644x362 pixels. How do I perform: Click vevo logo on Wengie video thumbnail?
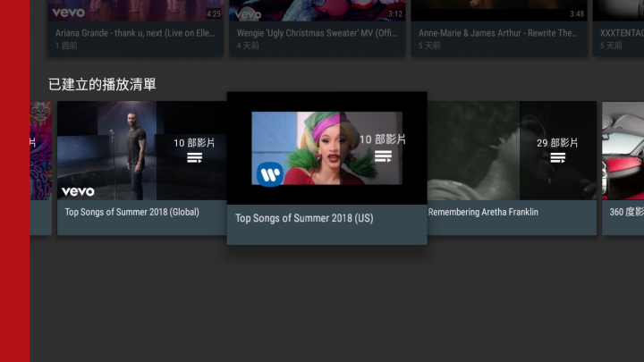(x=248, y=15)
